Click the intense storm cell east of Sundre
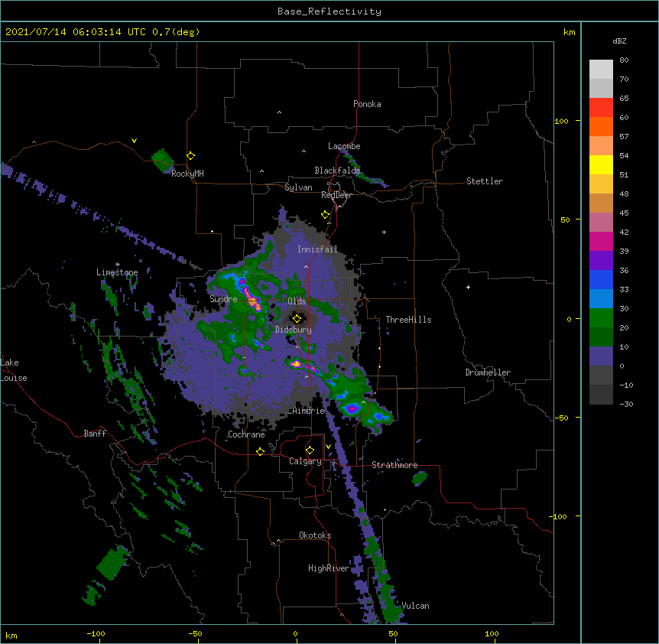 tap(252, 298)
